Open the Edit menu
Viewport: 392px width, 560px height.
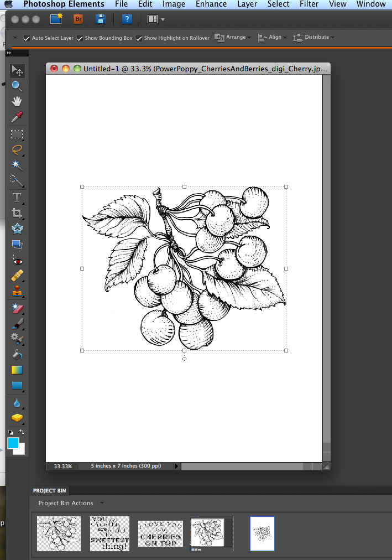pos(145,4)
